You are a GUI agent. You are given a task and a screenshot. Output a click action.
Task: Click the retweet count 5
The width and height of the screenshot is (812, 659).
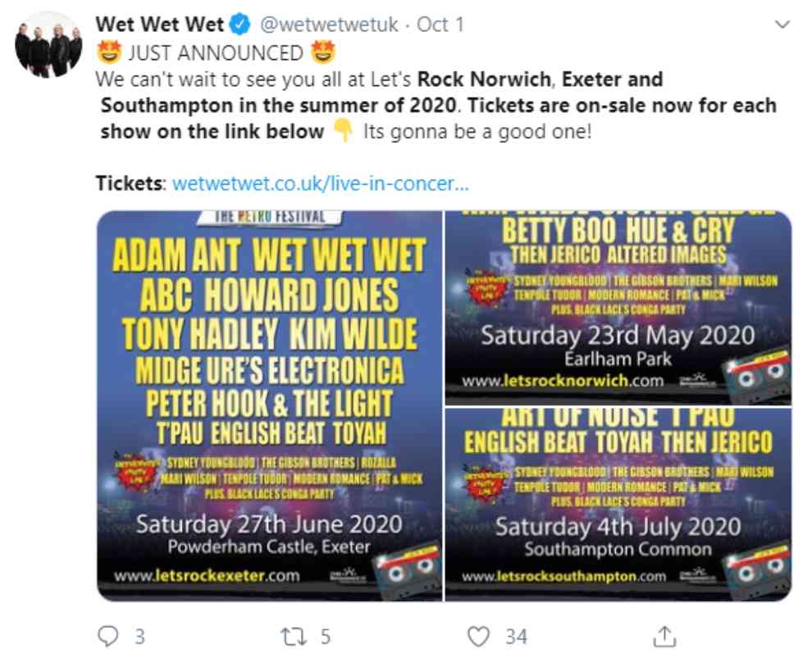coord(326,637)
